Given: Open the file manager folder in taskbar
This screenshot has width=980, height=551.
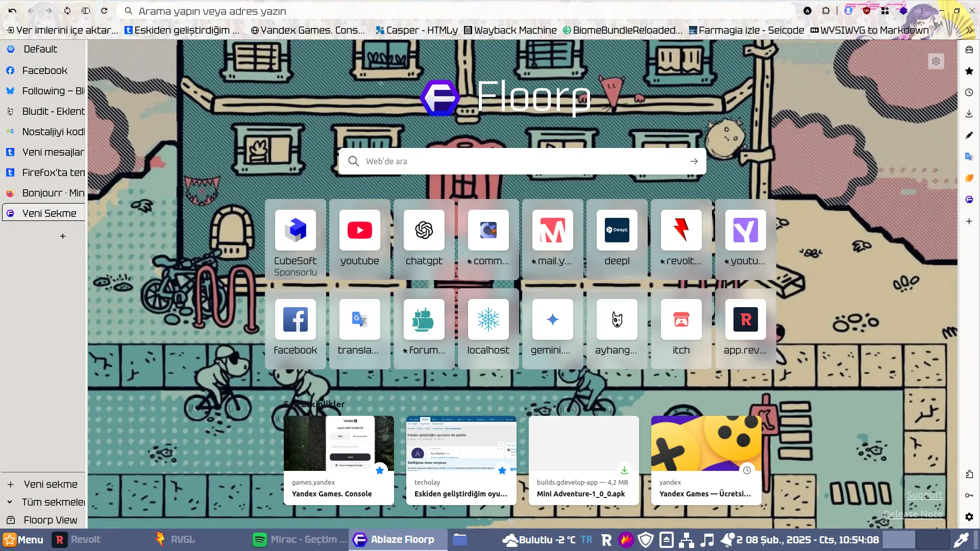Looking at the screenshot, I should (x=460, y=540).
